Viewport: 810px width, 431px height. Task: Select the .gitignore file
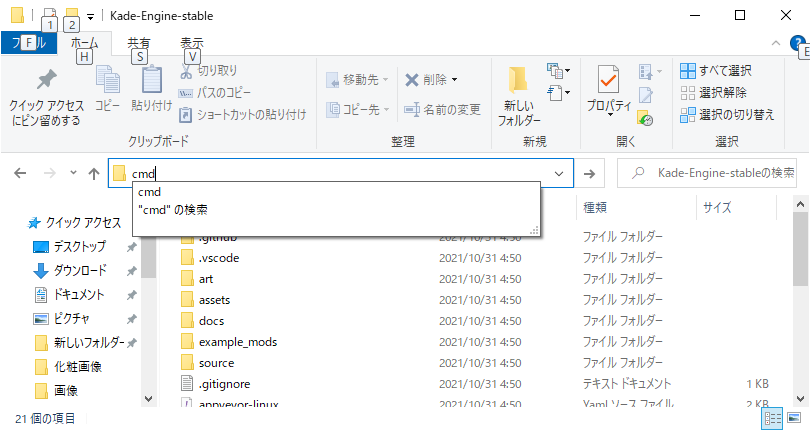tap(224, 384)
